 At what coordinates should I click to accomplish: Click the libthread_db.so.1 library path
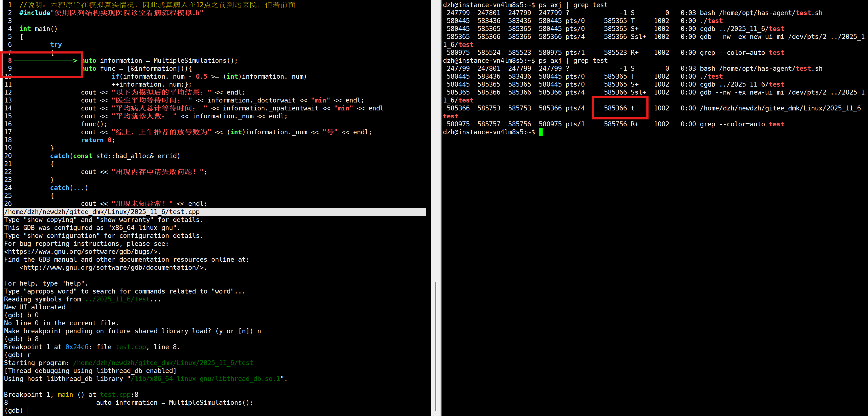point(205,378)
